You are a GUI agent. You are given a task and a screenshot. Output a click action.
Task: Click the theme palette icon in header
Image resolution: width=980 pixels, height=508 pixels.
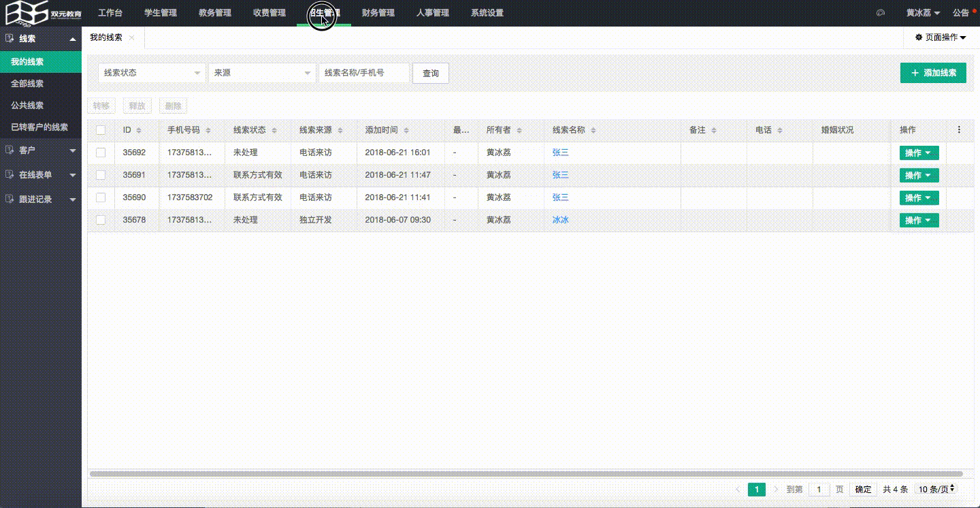click(880, 13)
